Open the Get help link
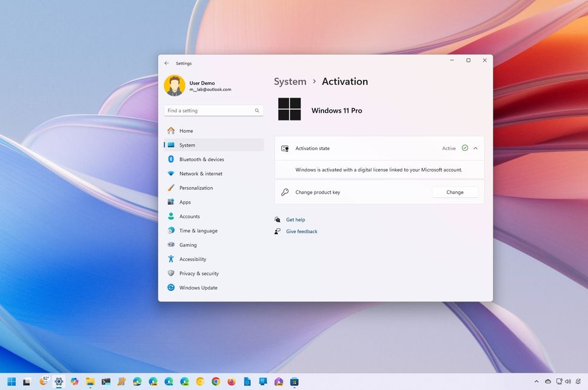 [296, 219]
